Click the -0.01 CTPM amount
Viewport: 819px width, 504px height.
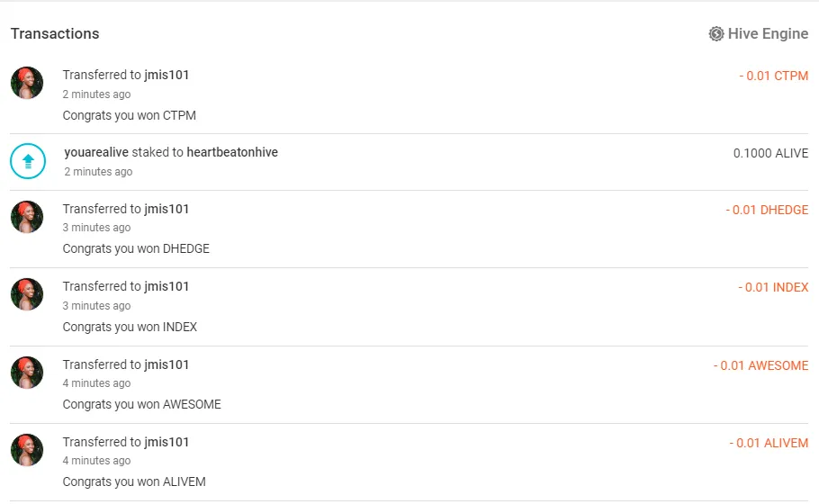774,76
